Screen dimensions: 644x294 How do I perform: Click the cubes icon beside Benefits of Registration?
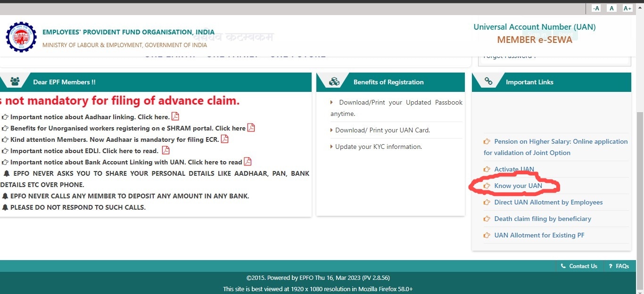pyautogui.click(x=334, y=82)
